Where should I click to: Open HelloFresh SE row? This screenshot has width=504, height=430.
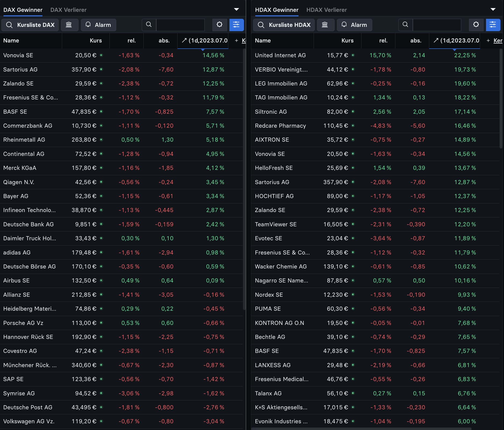(375, 168)
